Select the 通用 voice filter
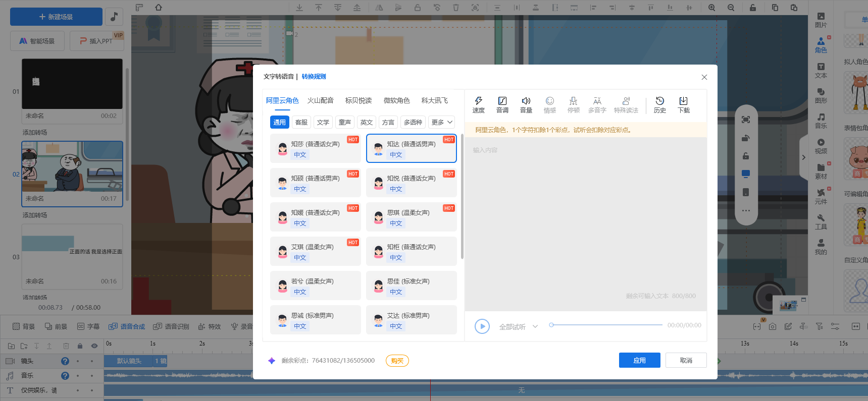The height and width of the screenshot is (401, 868). pyautogui.click(x=279, y=122)
